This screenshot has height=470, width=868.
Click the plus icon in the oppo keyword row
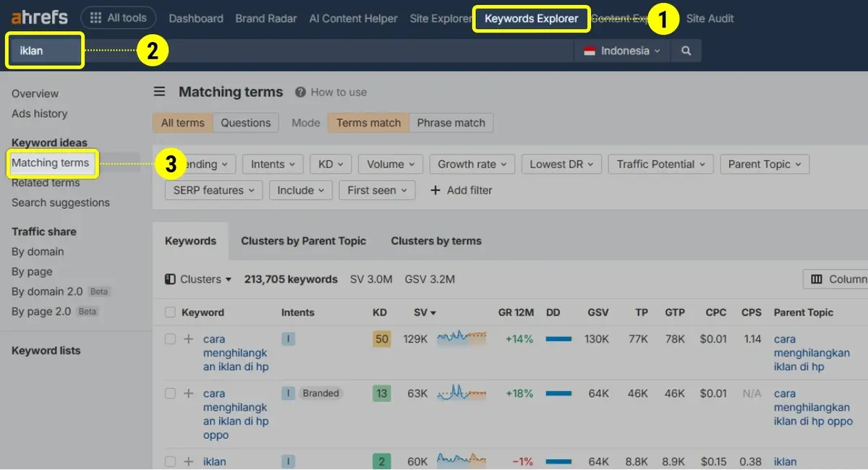pyautogui.click(x=189, y=393)
